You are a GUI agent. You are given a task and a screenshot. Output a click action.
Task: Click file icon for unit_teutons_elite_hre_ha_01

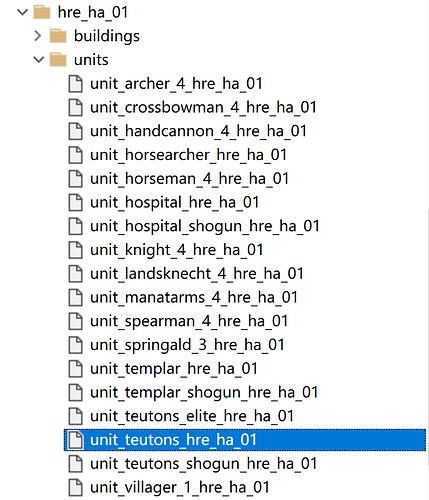click(x=76, y=416)
